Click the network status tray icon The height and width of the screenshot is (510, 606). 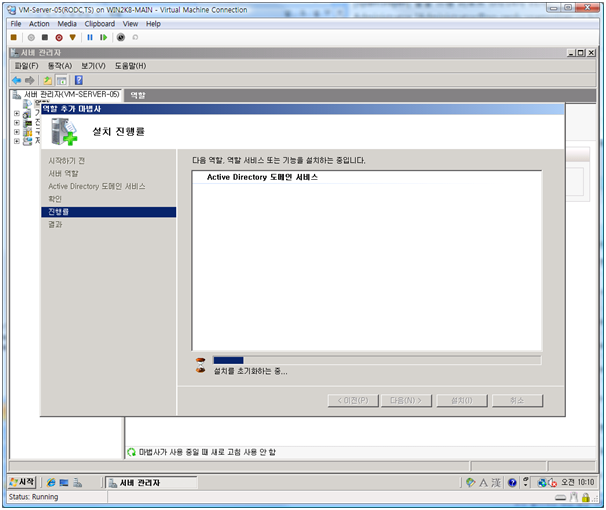point(542,483)
